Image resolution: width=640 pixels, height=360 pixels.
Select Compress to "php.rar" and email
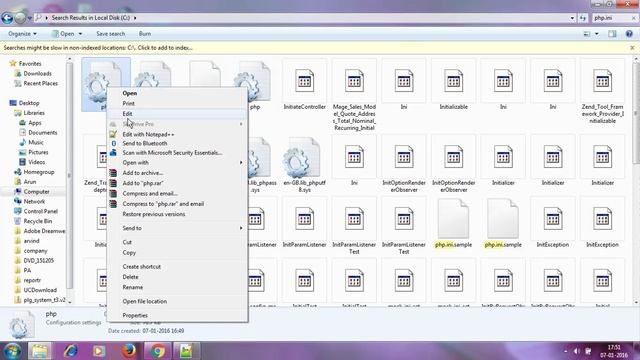[177, 204]
